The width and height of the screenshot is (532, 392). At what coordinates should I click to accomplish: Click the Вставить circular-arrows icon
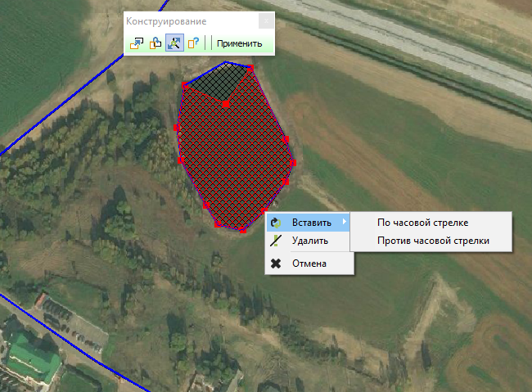pos(276,223)
